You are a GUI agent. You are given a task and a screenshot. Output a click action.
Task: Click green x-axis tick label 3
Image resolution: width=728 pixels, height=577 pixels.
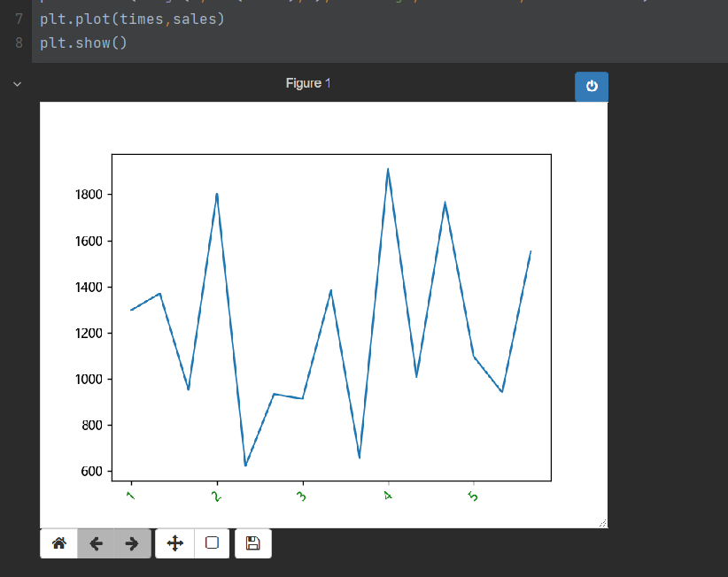[x=301, y=496]
